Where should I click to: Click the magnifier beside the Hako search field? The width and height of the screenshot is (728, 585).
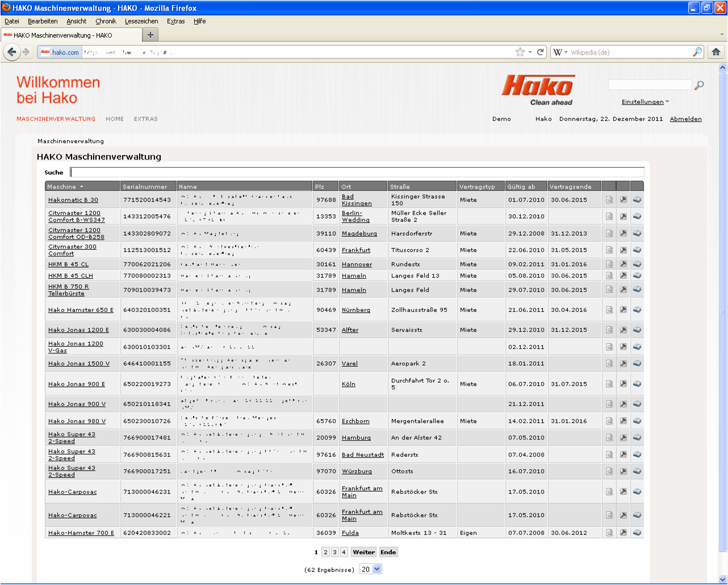point(699,85)
